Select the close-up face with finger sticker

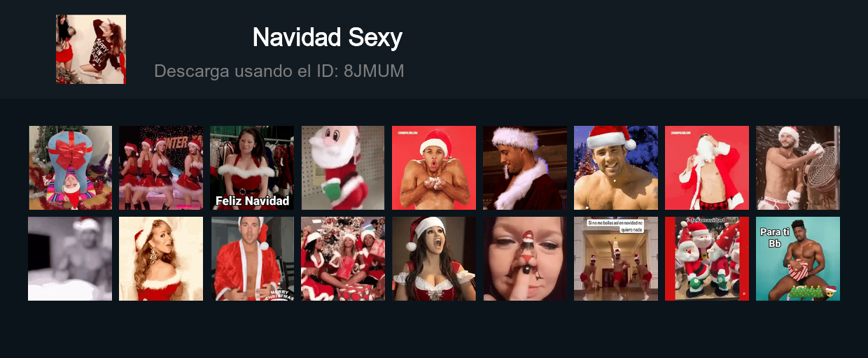pos(525,259)
